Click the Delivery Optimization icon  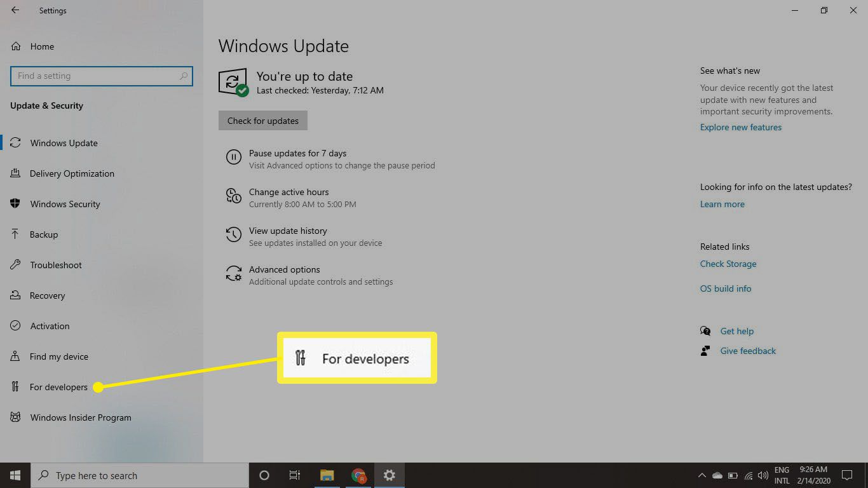pyautogui.click(x=16, y=173)
